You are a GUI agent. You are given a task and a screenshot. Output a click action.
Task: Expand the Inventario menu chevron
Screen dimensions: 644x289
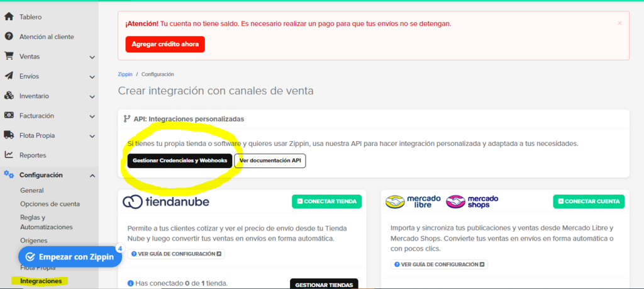92,96
